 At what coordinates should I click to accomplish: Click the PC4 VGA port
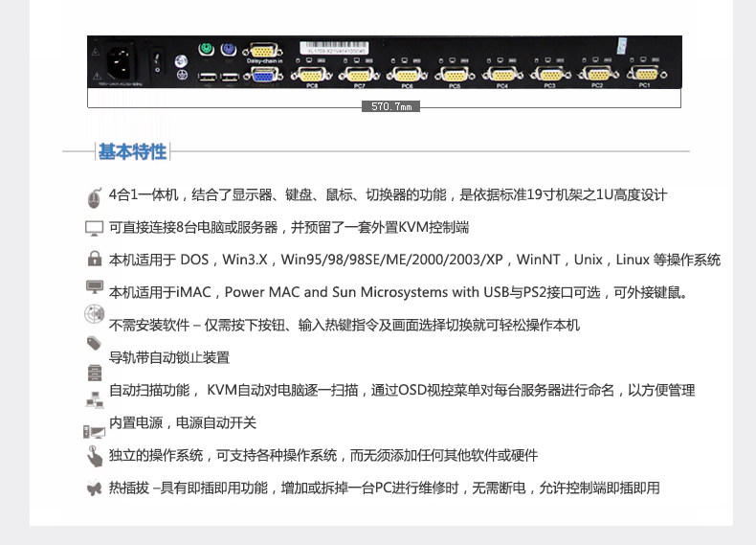[502, 75]
